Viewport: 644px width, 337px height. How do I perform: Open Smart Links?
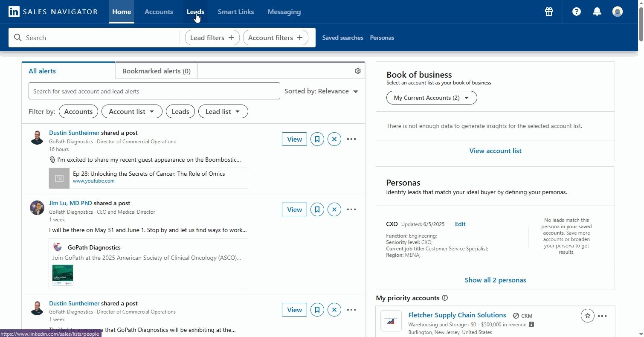pyautogui.click(x=236, y=12)
